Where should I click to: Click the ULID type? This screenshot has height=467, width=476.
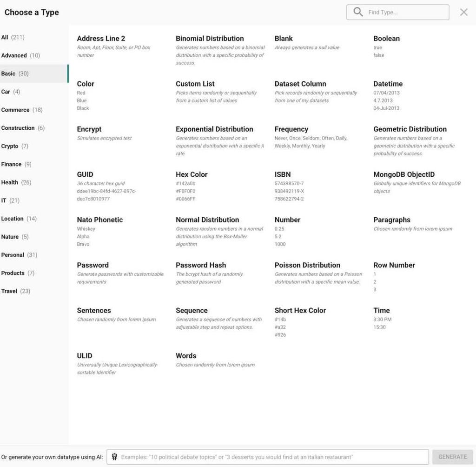click(85, 355)
